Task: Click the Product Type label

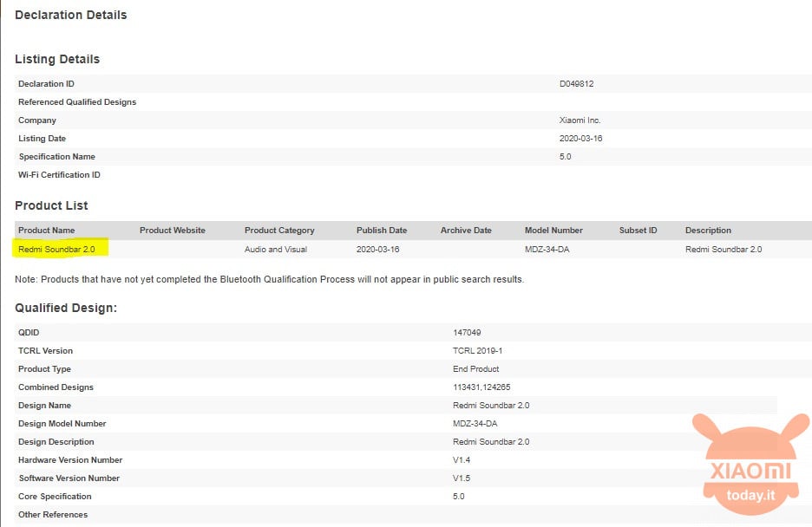Action: click(x=44, y=368)
